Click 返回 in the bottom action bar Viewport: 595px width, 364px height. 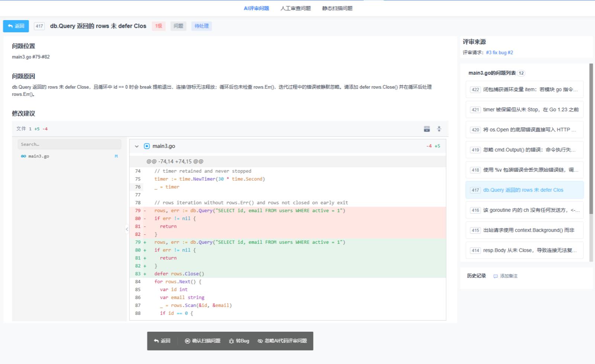pos(162,341)
